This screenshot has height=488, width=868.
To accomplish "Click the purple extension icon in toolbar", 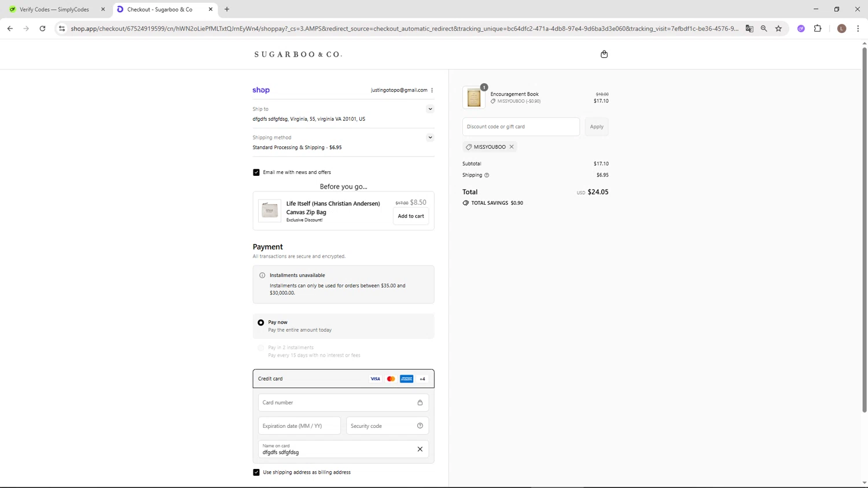I will 801,28.
